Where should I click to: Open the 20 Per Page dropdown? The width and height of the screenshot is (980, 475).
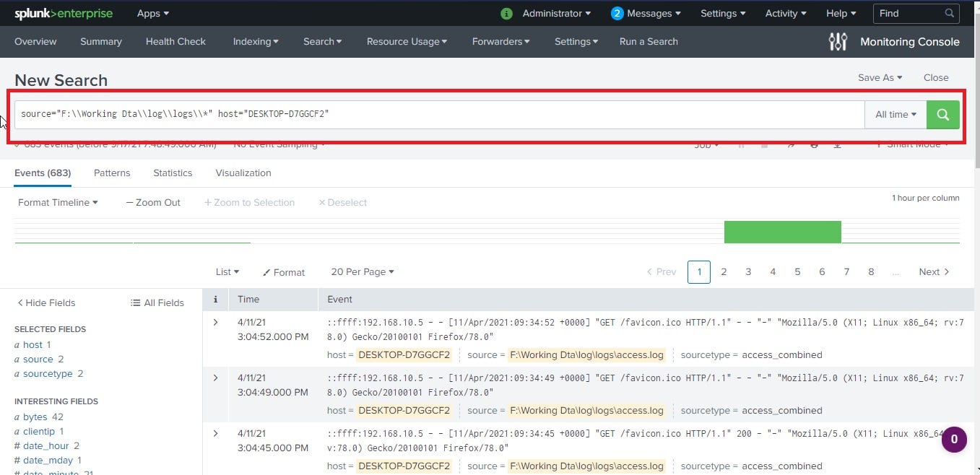click(x=362, y=271)
